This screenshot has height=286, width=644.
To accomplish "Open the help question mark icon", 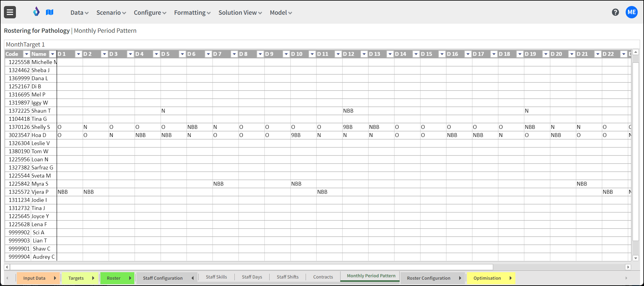I will point(615,12).
